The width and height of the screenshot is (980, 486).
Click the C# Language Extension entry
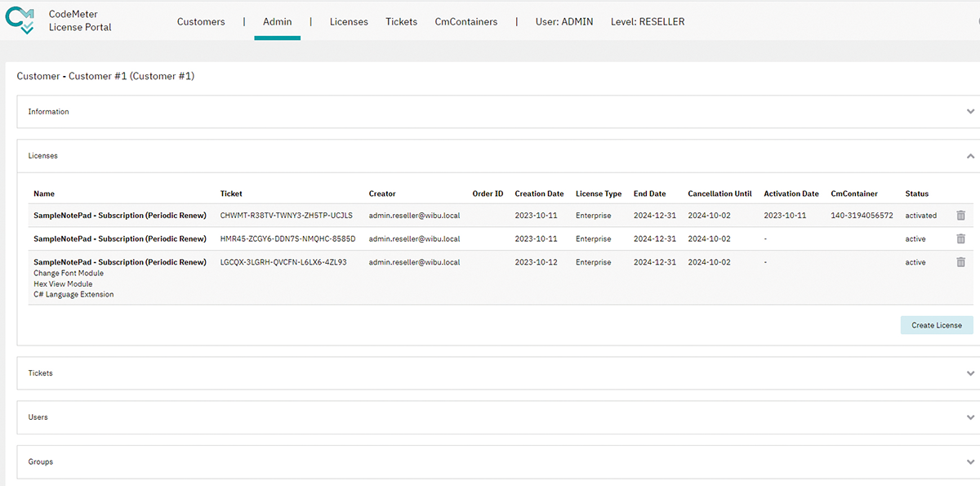tap(73, 295)
